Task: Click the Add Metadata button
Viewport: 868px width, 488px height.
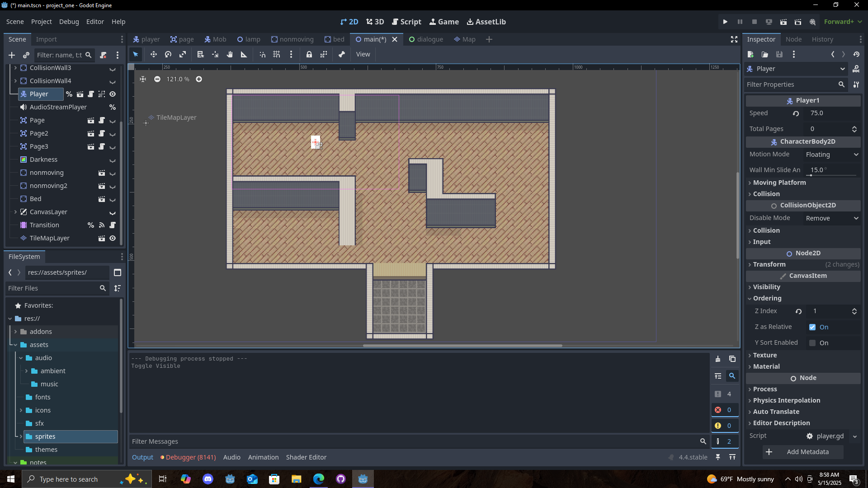Action: pos(803,452)
